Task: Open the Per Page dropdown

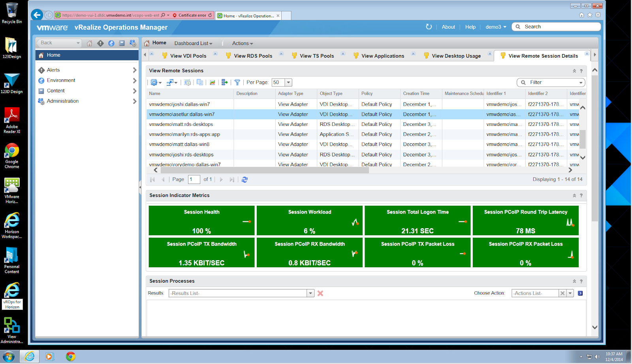Action: click(x=288, y=83)
